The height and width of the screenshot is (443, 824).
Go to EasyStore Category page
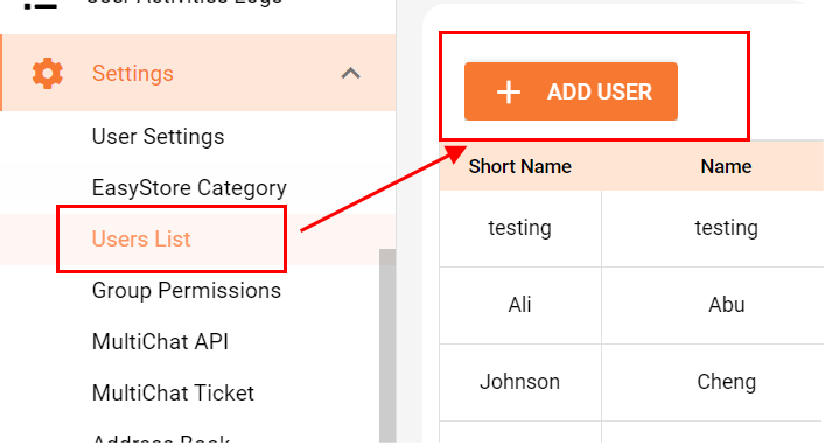[x=189, y=188]
